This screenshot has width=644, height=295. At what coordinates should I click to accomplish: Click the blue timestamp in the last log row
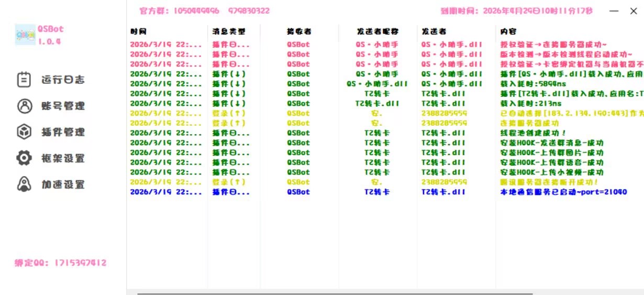coord(166,192)
